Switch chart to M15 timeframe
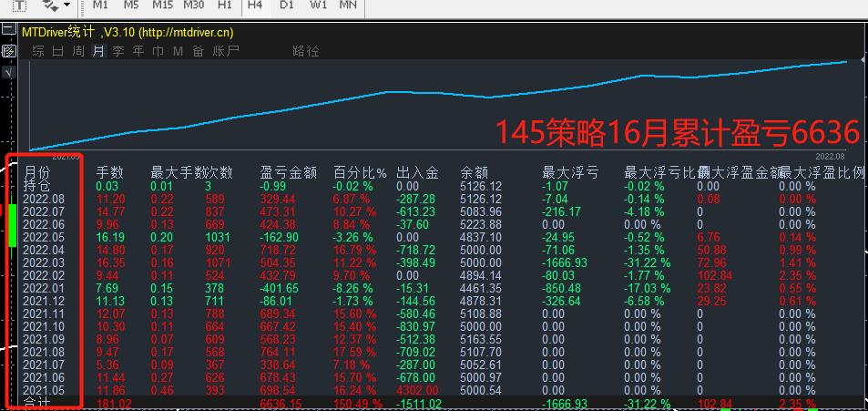868x411 pixels. 162,5
